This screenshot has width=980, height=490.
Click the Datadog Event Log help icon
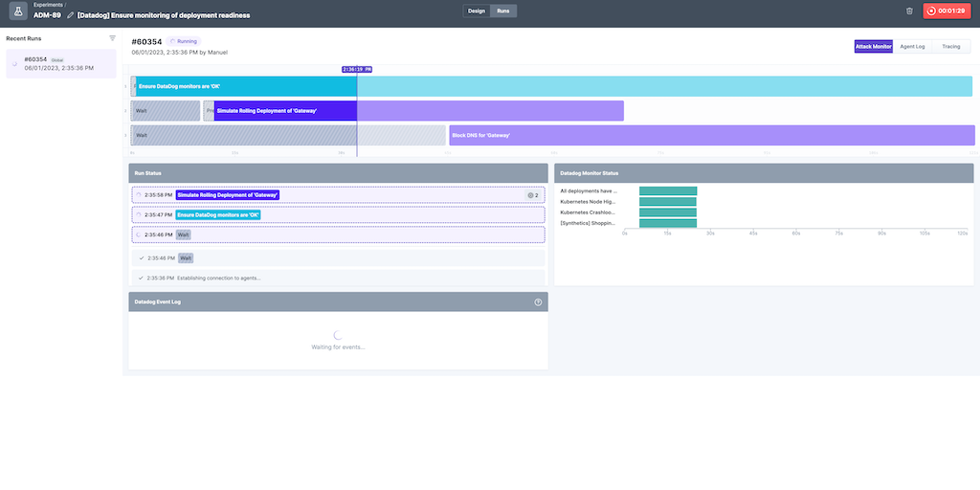[538, 301]
